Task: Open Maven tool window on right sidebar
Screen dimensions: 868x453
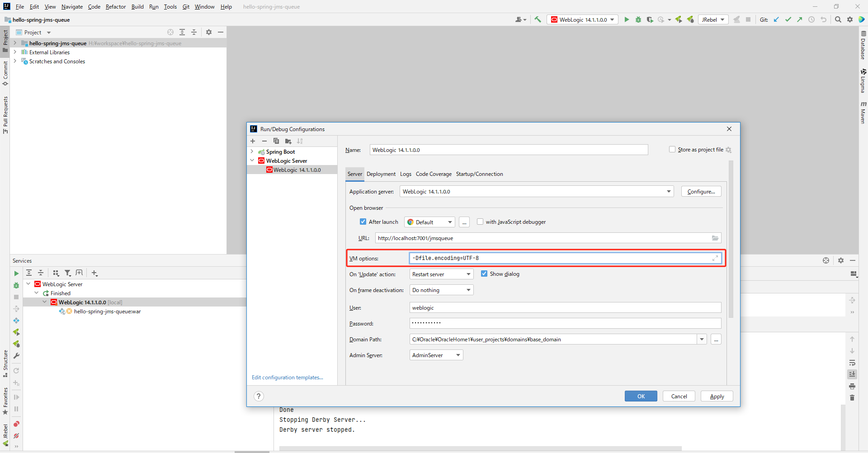Action: [863, 113]
